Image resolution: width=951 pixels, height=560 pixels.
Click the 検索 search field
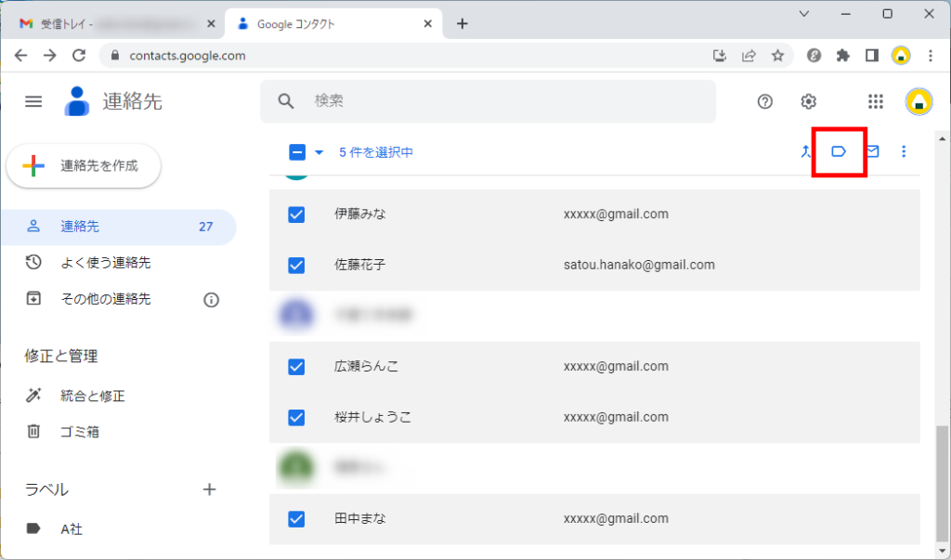[x=502, y=101]
